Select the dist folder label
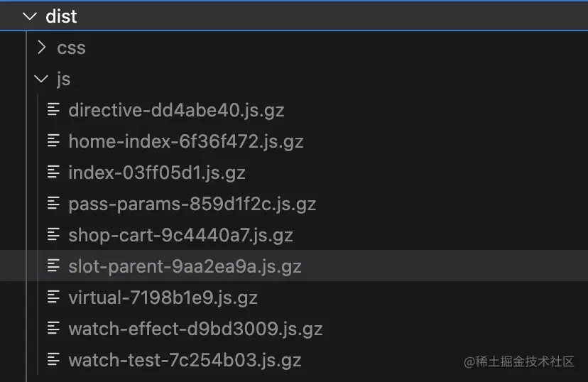This screenshot has height=382, width=588. click(x=61, y=16)
